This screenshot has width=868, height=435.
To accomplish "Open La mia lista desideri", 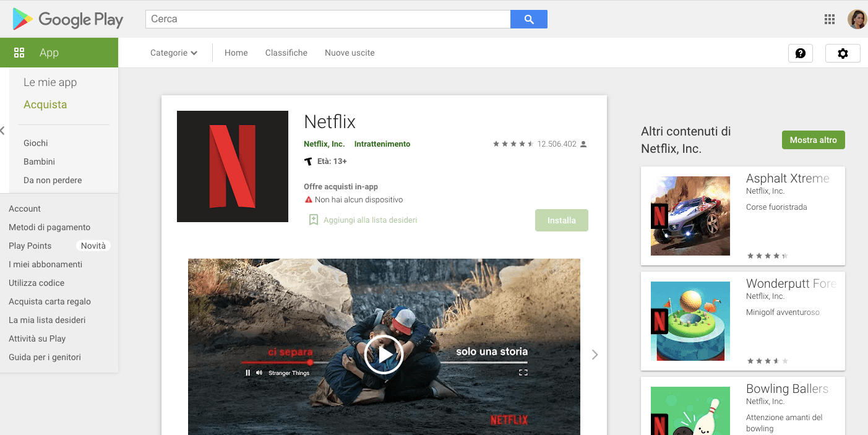I will [x=47, y=320].
